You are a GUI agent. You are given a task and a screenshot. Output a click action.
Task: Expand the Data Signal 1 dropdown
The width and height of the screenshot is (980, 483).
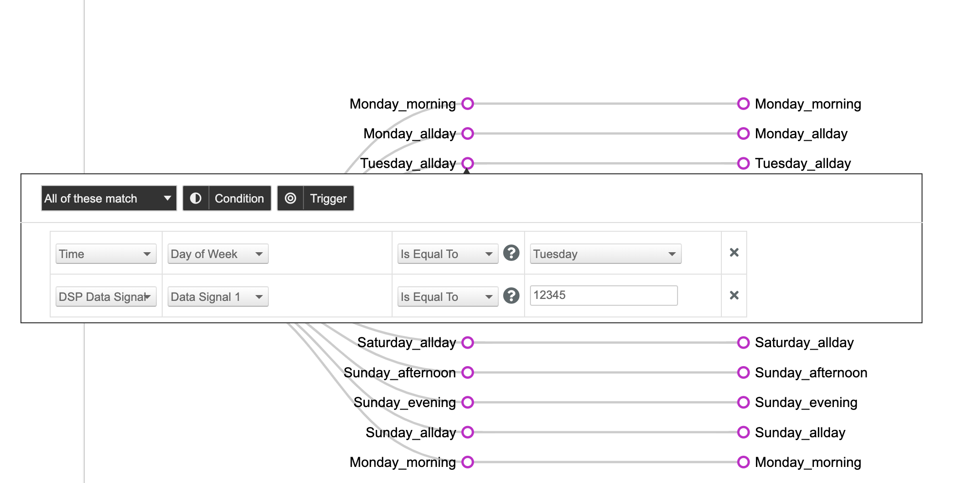(218, 297)
